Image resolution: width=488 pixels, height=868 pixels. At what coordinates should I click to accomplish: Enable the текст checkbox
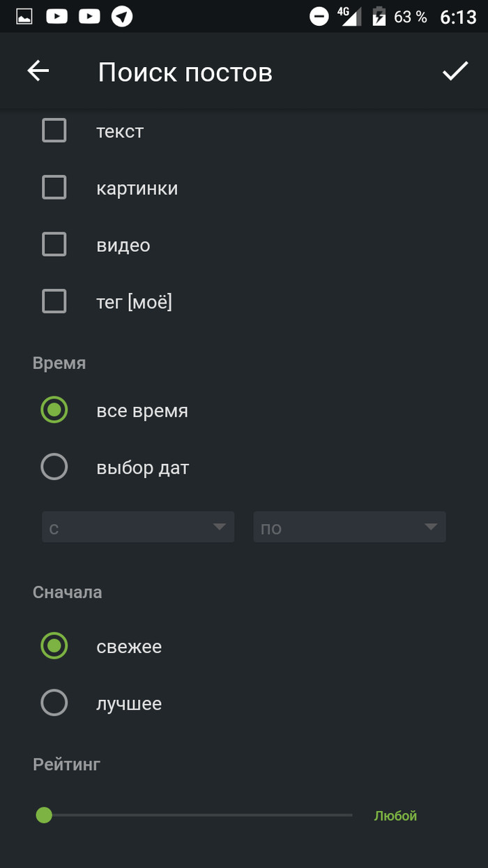pos(54,130)
